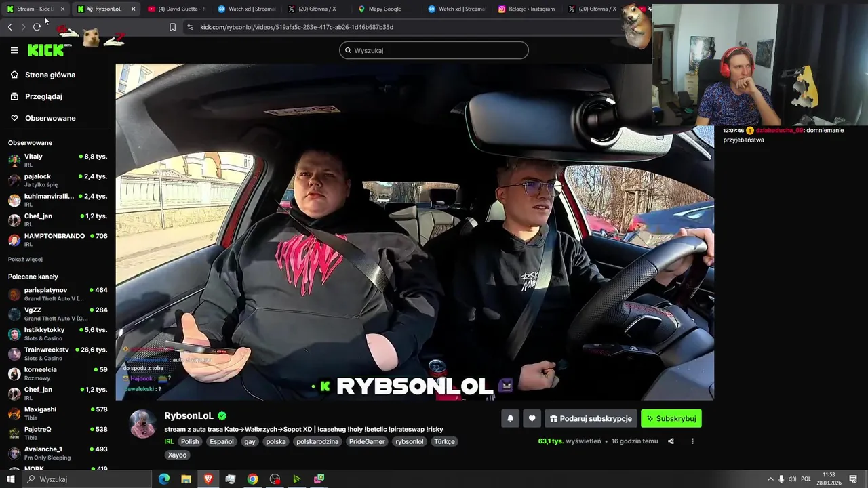868x488 pixels.
Task: Open Google Chrome from taskbar
Action: 252,479
